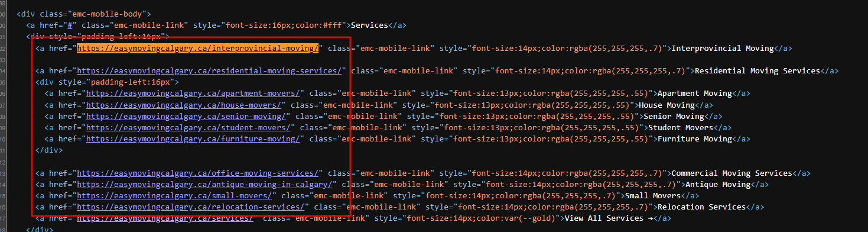Click the closing </div> below Furniture Moving row
Image resolution: width=868 pixels, height=232 pixels.
[x=48, y=150]
